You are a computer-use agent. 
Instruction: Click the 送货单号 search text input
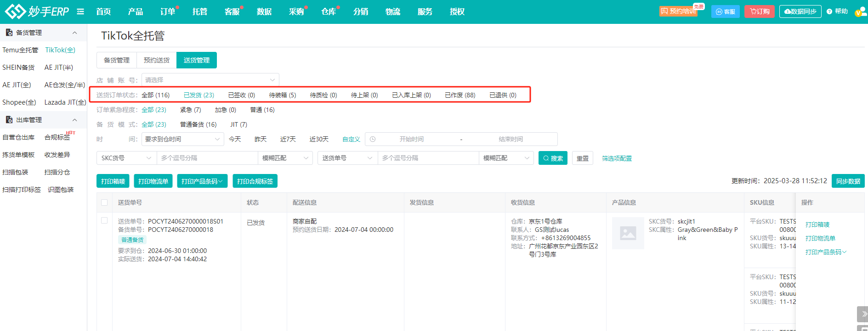tap(428, 158)
